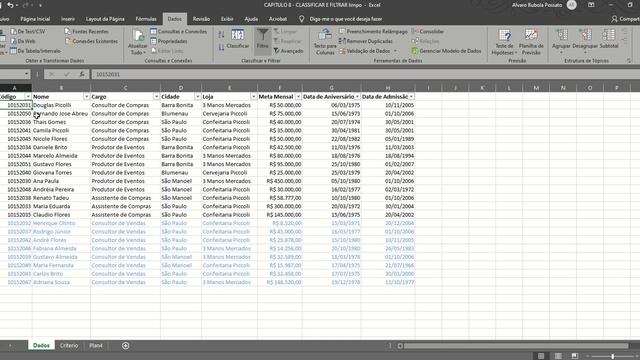Click the Filtro funnel icon

point(262,39)
